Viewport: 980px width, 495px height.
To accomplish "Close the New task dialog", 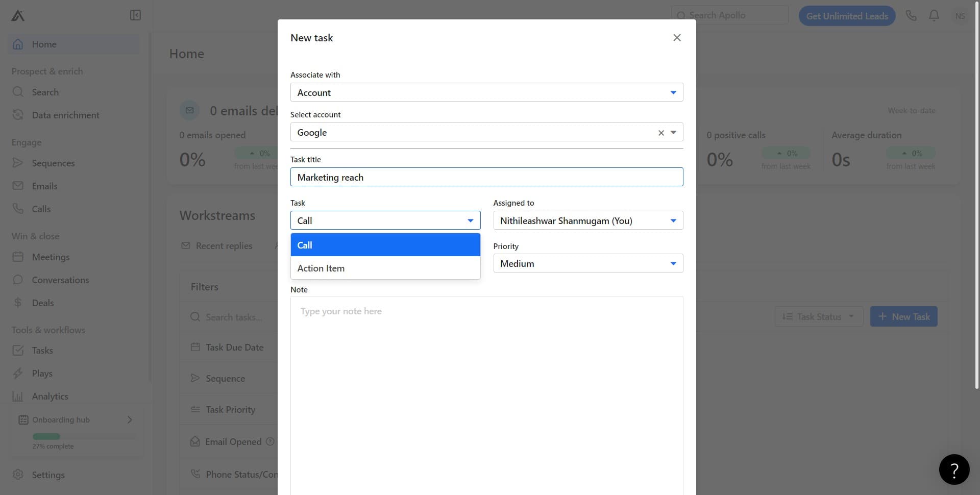I will click(x=677, y=38).
